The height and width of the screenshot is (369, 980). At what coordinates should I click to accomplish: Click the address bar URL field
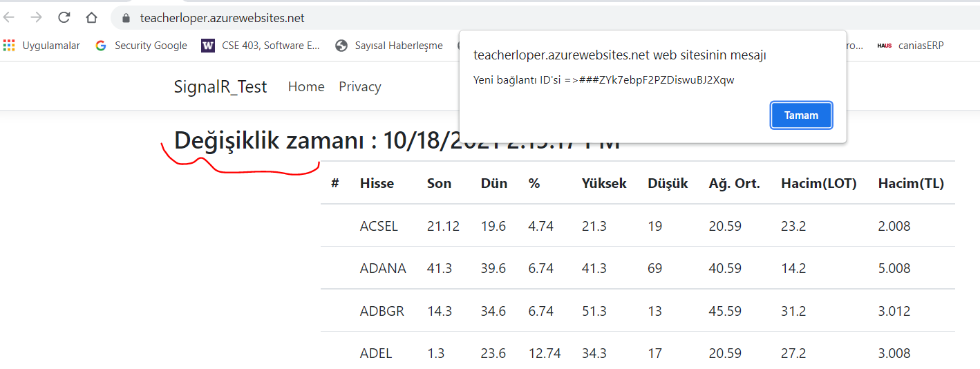[415, 18]
